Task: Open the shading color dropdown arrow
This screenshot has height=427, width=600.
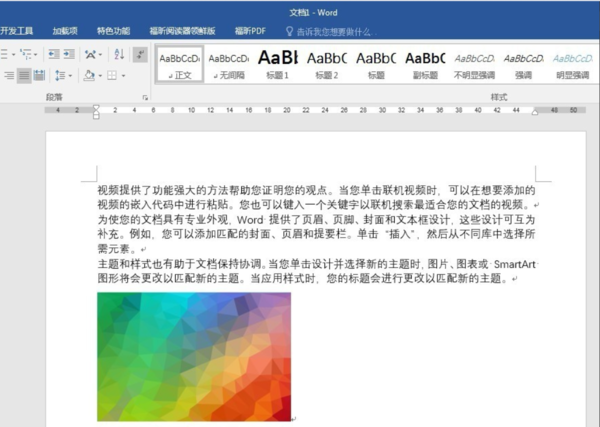Action: [x=100, y=76]
